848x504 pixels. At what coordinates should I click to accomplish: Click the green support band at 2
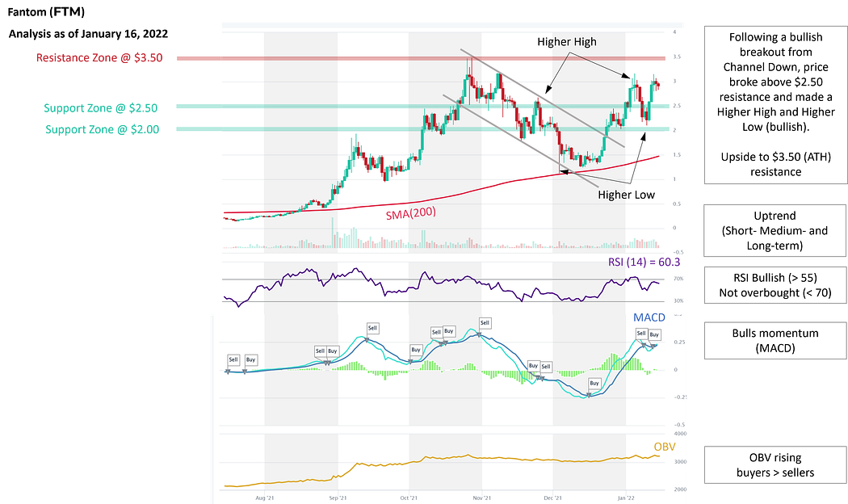point(422,128)
